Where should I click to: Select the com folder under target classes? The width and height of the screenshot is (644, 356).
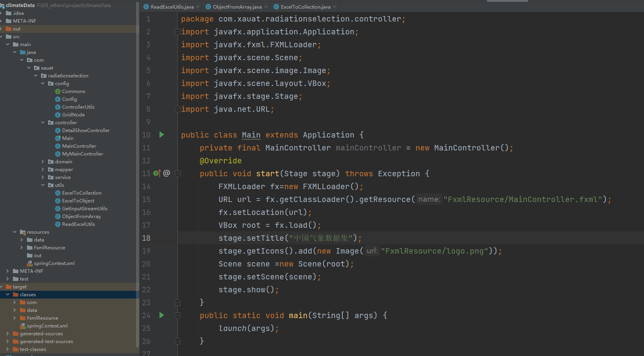(x=32, y=302)
